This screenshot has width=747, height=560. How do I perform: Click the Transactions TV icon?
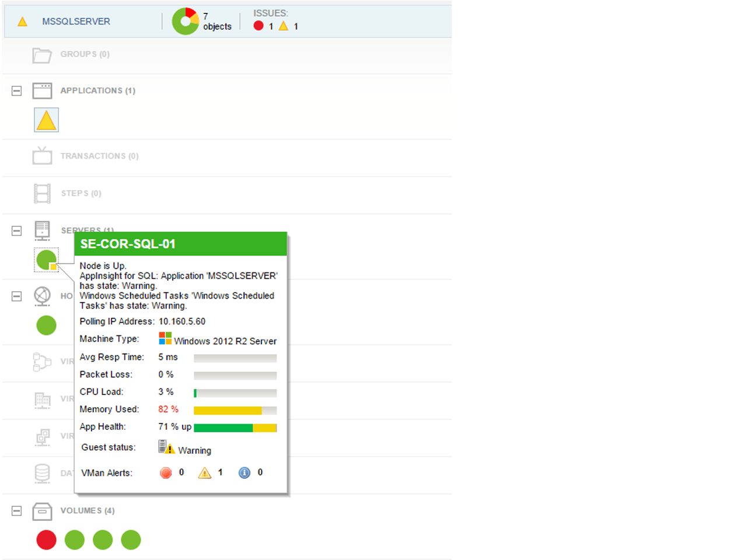pos(42,155)
